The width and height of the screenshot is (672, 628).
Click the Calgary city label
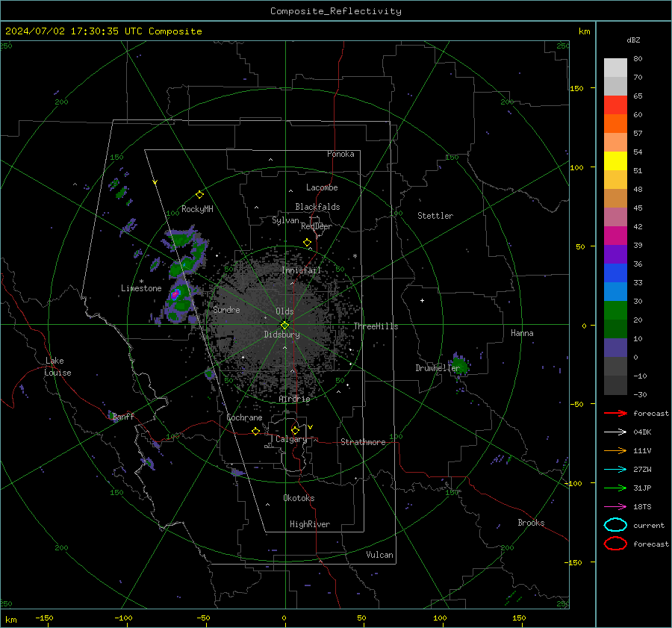pyautogui.click(x=291, y=439)
